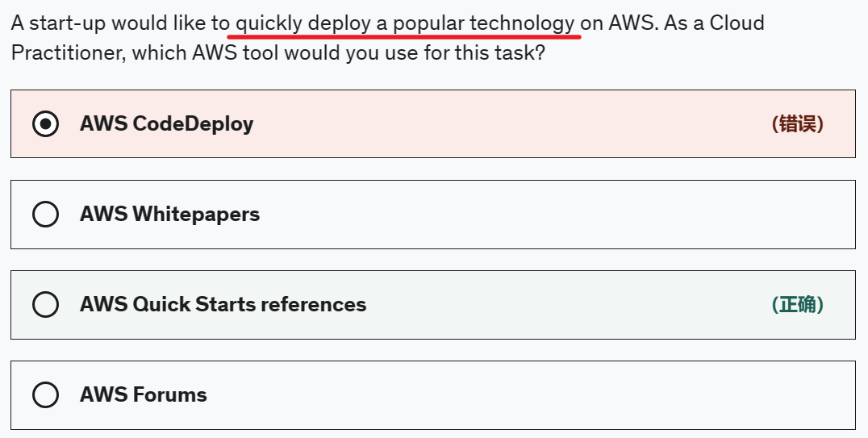Choose the AWS Quick Starts references radio button
The image size is (868, 438).
click(x=45, y=304)
